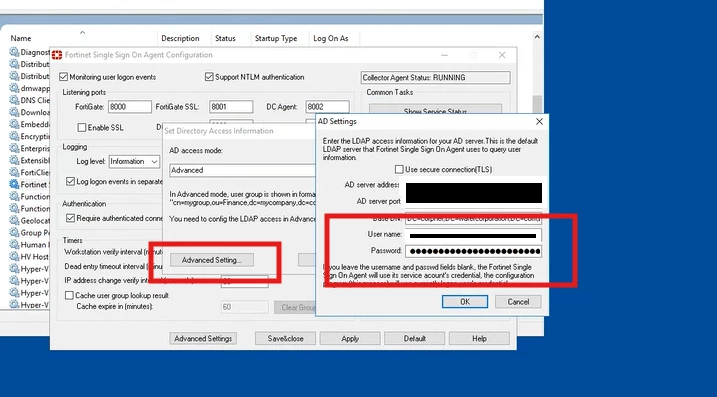Click Cancel in the AD Settings dialog
The image size is (717, 397).
(518, 302)
